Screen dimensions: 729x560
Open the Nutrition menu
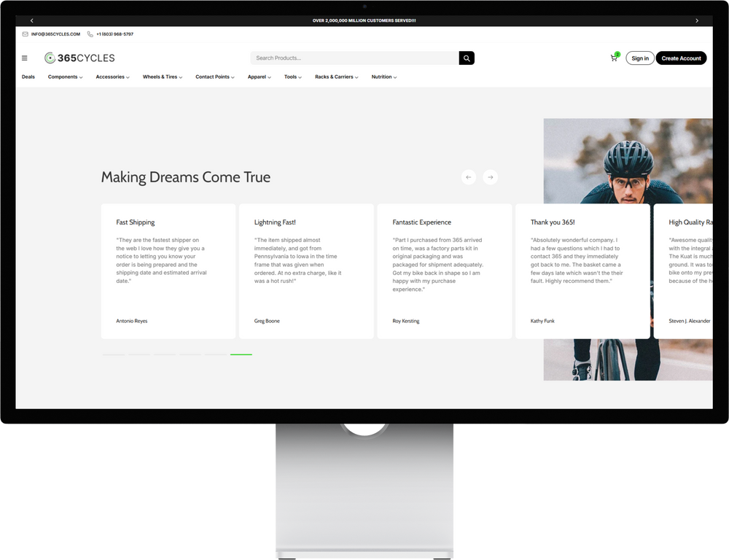(383, 77)
